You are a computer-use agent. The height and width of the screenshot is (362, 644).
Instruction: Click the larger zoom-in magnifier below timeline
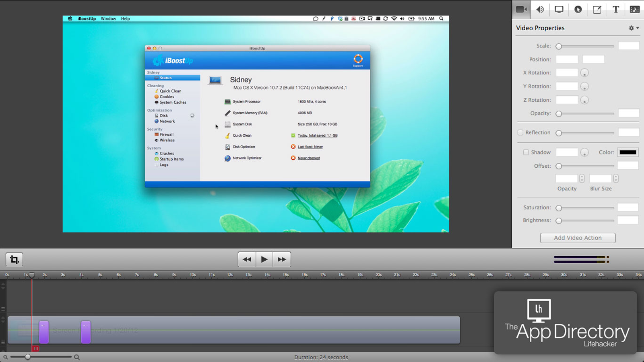[x=77, y=357]
